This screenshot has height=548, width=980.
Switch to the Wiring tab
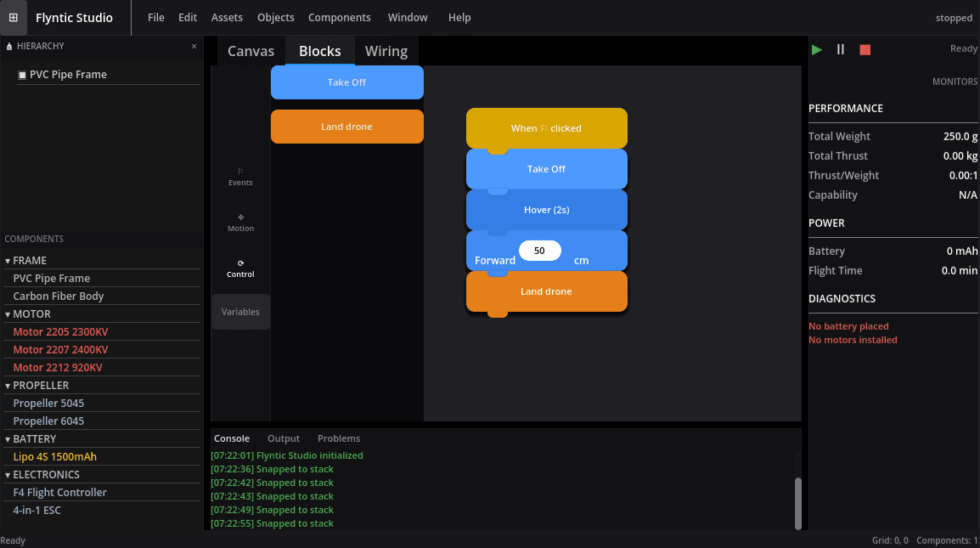pos(386,51)
